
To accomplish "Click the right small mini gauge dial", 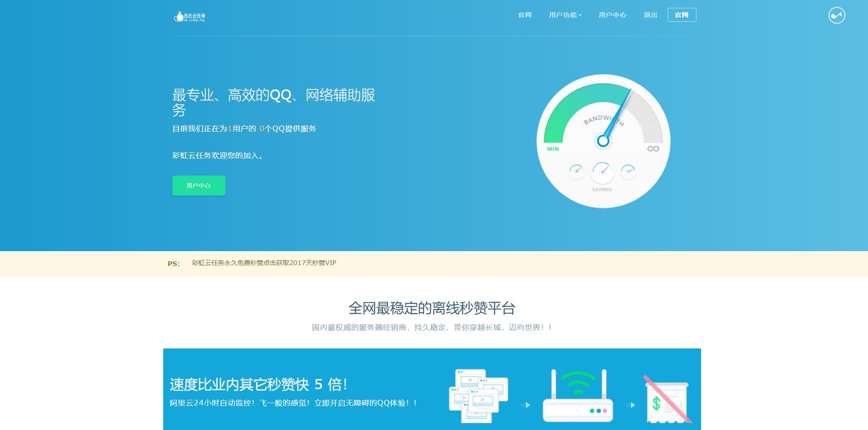I will click(x=628, y=171).
